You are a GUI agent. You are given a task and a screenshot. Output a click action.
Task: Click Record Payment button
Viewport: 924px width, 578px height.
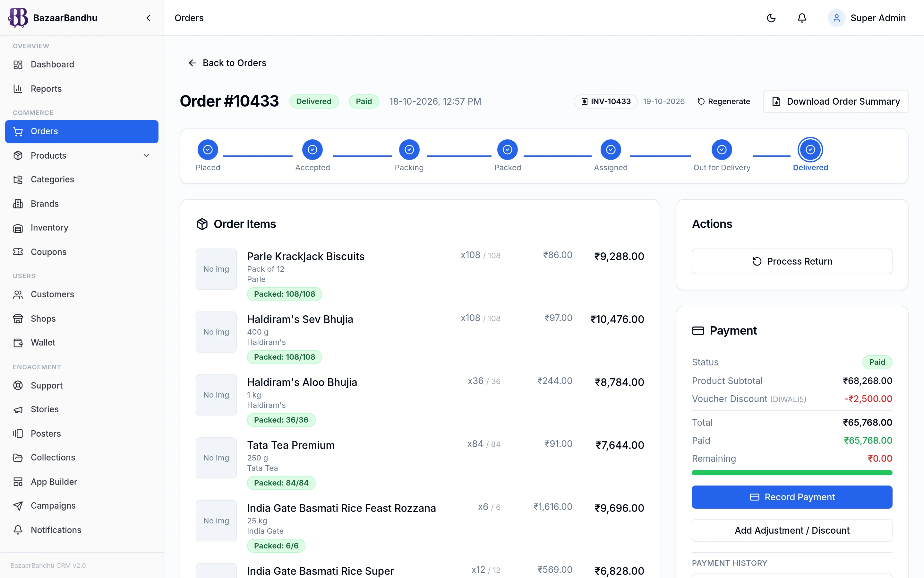coord(792,497)
